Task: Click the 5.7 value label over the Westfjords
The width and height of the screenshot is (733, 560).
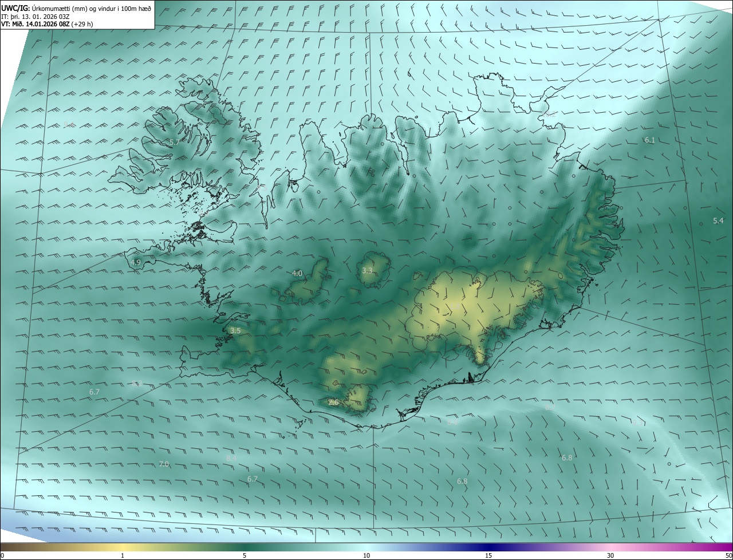Action: coord(175,141)
